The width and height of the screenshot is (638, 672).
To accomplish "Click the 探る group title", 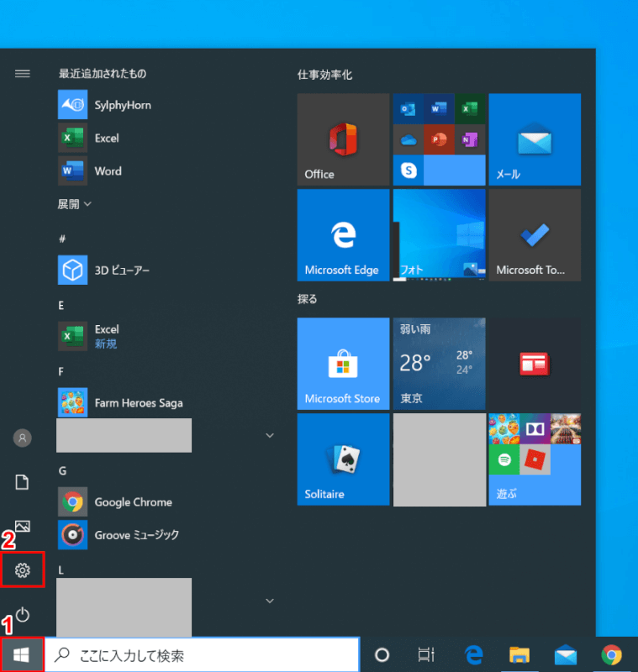I will (x=307, y=299).
